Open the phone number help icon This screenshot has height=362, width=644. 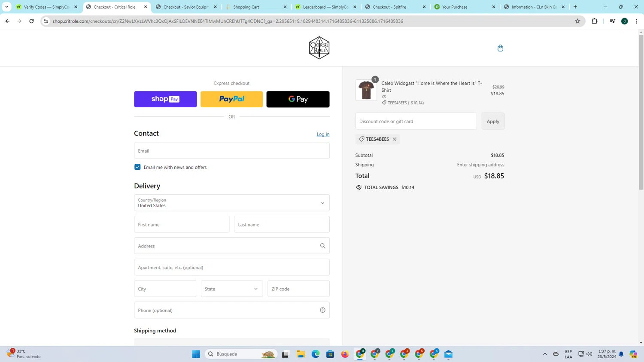click(322, 310)
